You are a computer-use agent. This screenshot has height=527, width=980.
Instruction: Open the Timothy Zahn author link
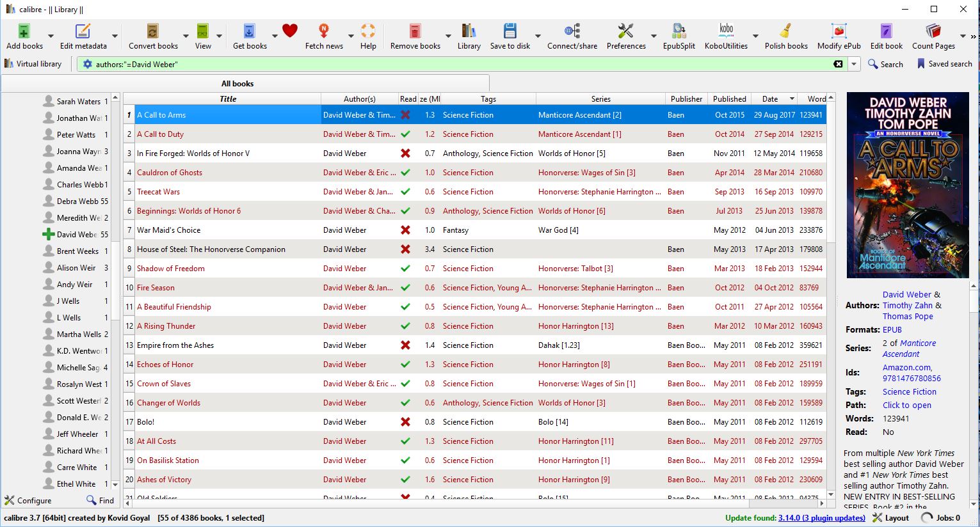907,306
